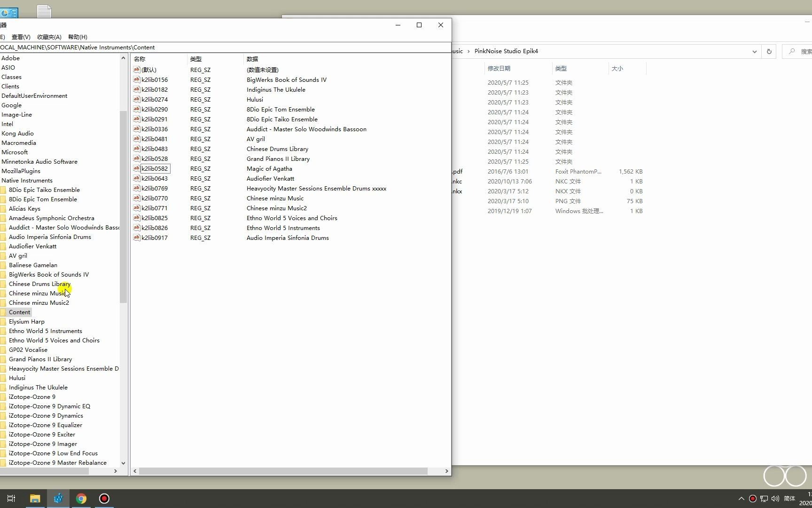Click the Hulusi key folder icon
Image resolution: width=812 pixels, height=508 pixels.
(3, 378)
